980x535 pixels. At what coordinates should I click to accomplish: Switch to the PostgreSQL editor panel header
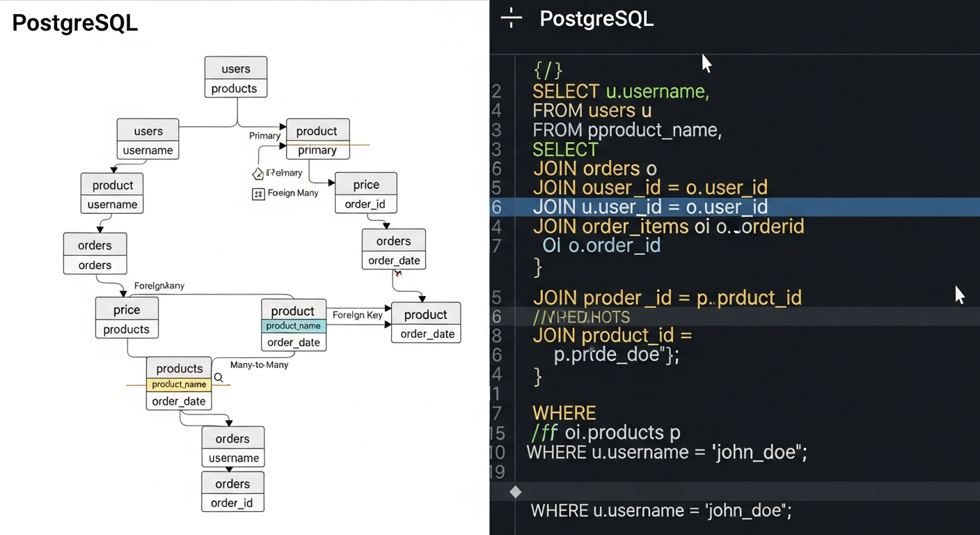tap(596, 19)
